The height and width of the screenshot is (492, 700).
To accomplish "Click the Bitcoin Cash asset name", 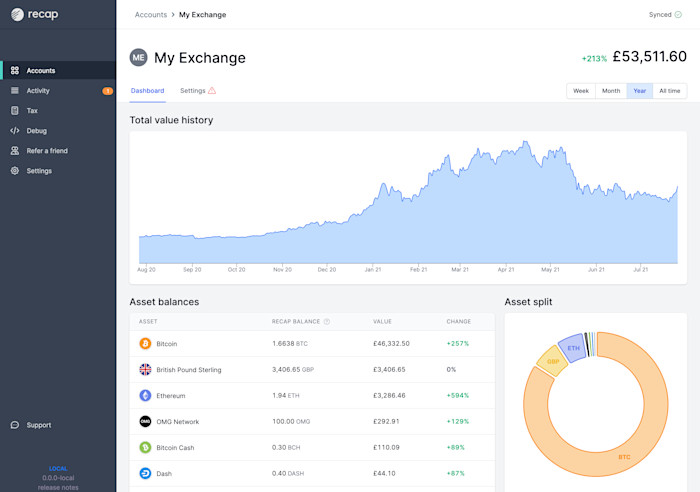I will click(175, 447).
